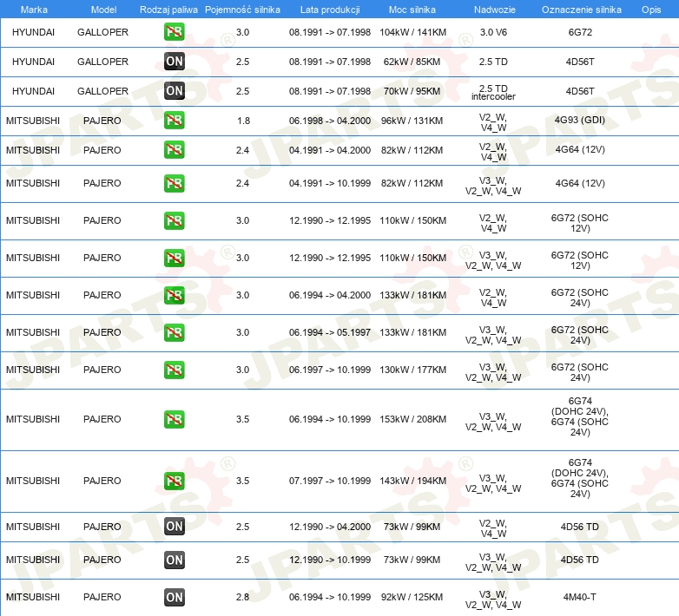Click diesel ON icon in 12.1990 -> 10.1999 row
Screen dimensions: 679x616
pyautogui.click(x=174, y=560)
